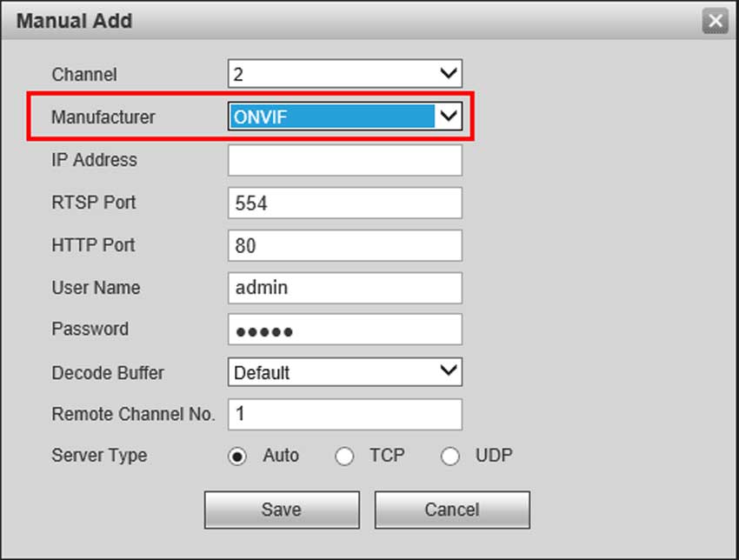Click the Remote Channel No. field
The height and width of the screenshot is (560, 739).
point(344,414)
